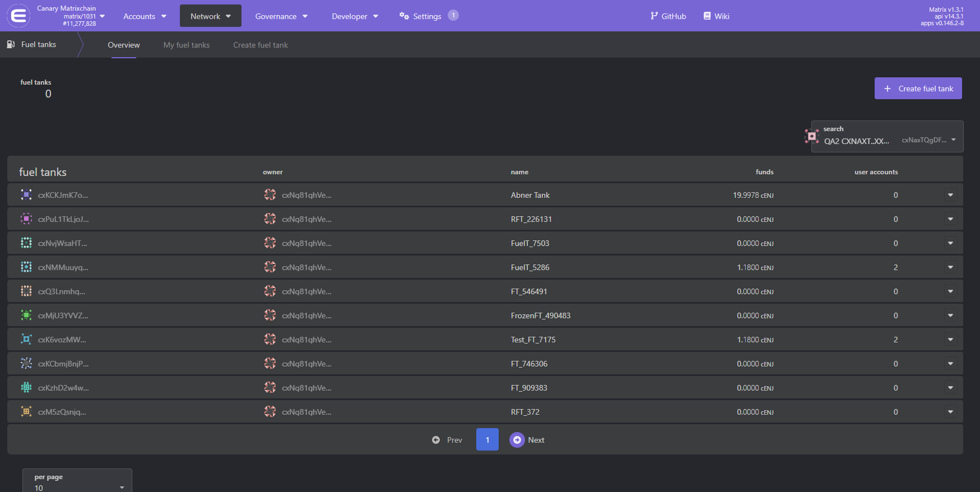The height and width of the screenshot is (492, 980).
Task: Click identicon for tank cxPuL1TkLjoJ...
Action: pos(26,219)
